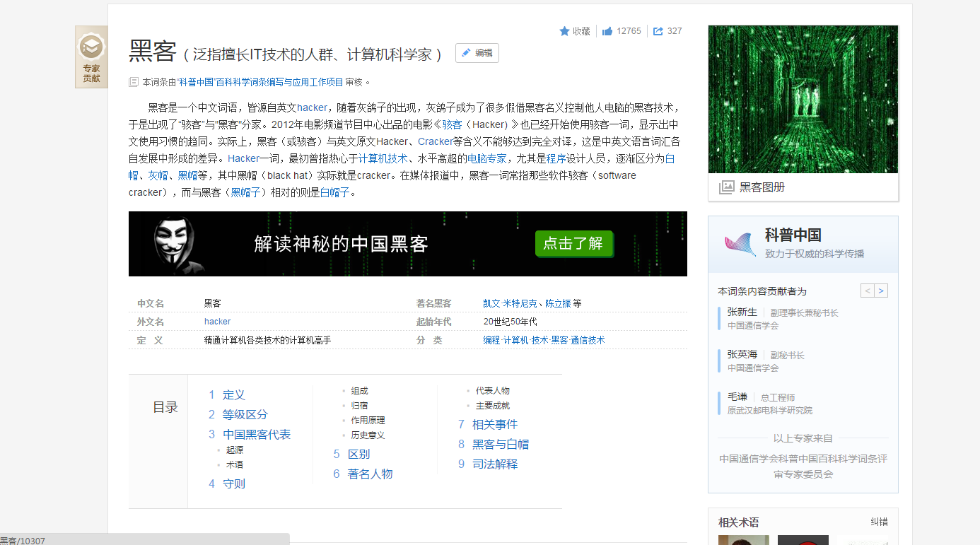The width and height of the screenshot is (980, 545).
Task: Click the hacker link in 外文名 row
Action: pos(217,322)
